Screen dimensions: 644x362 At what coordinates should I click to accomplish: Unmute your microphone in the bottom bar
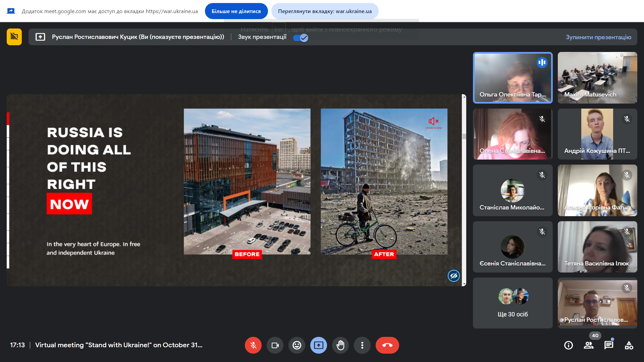click(253, 345)
